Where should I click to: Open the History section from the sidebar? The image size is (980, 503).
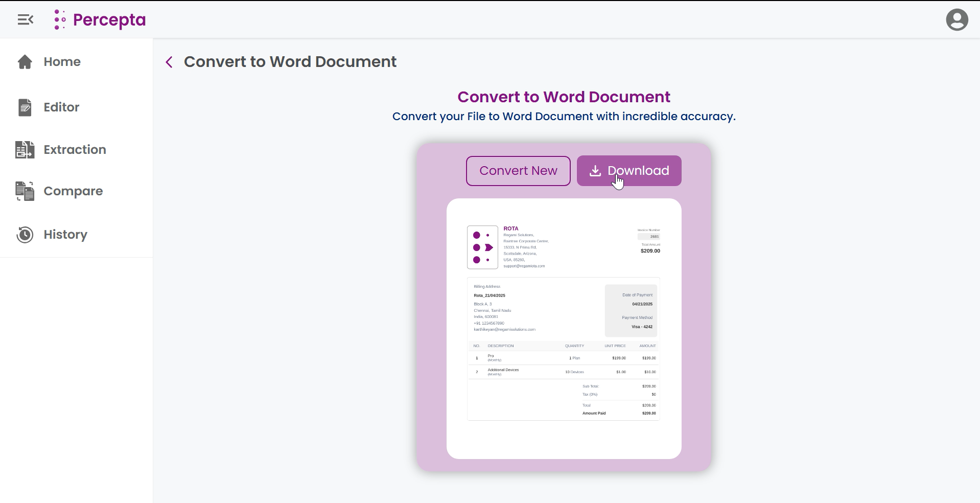pyautogui.click(x=65, y=234)
